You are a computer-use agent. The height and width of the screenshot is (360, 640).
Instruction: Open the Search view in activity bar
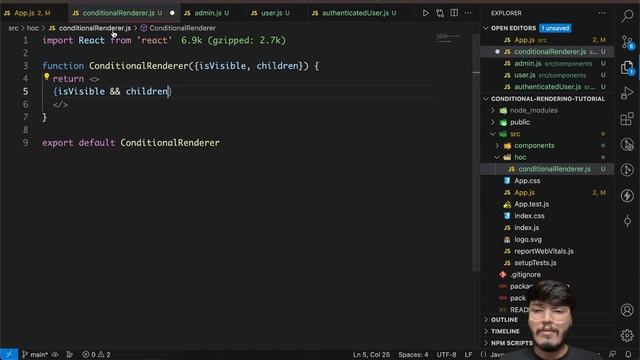pos(627,16)
